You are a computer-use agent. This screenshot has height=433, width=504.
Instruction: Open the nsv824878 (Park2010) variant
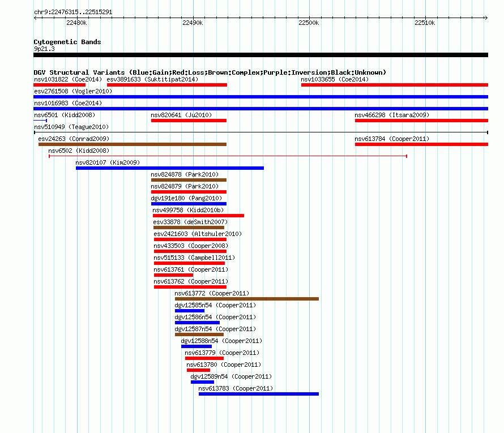(185, 174)
